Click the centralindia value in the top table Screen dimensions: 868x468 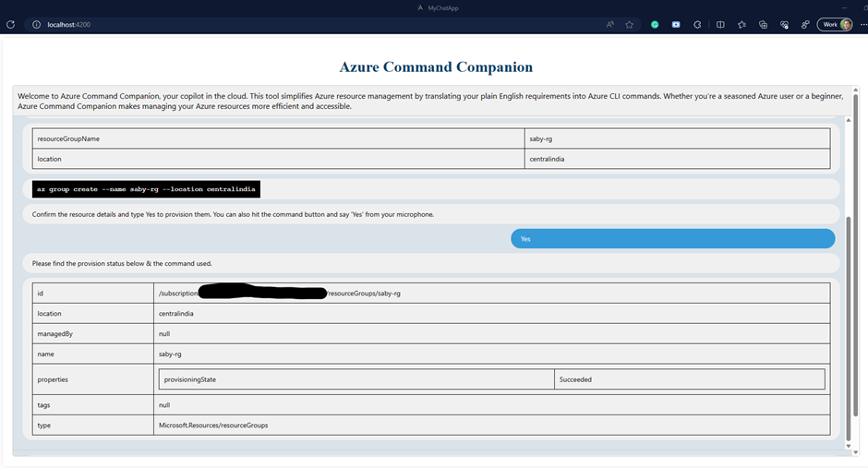677,159
